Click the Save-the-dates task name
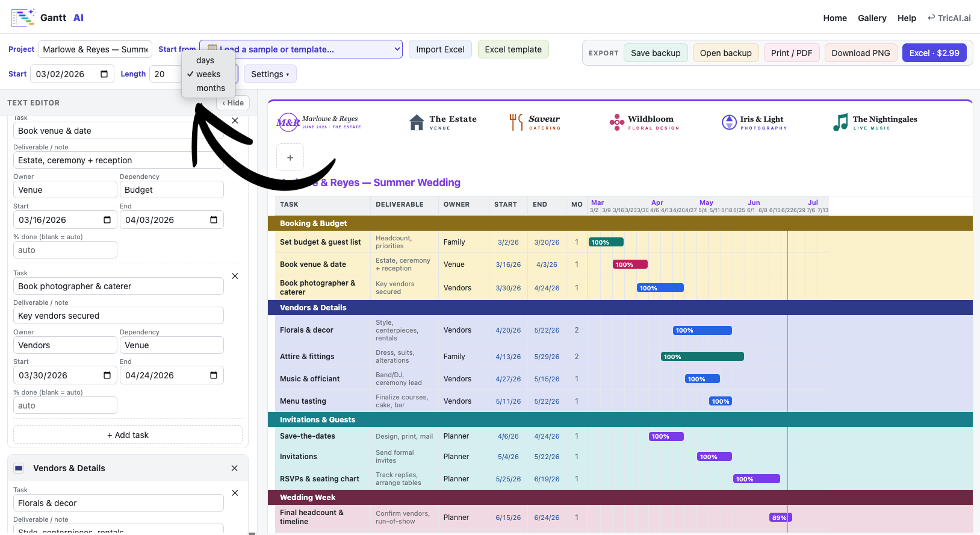Screen dimensions: 980x535 308,436
